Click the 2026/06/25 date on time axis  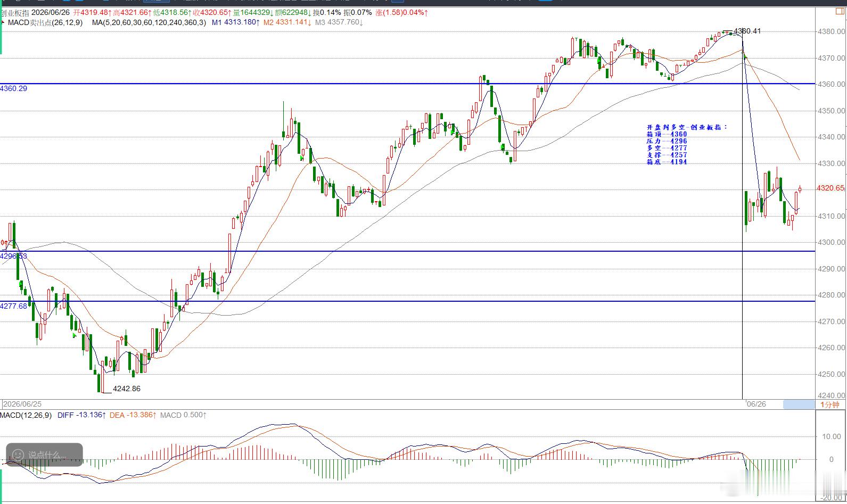pyautogui.click(x=22, y=404)
